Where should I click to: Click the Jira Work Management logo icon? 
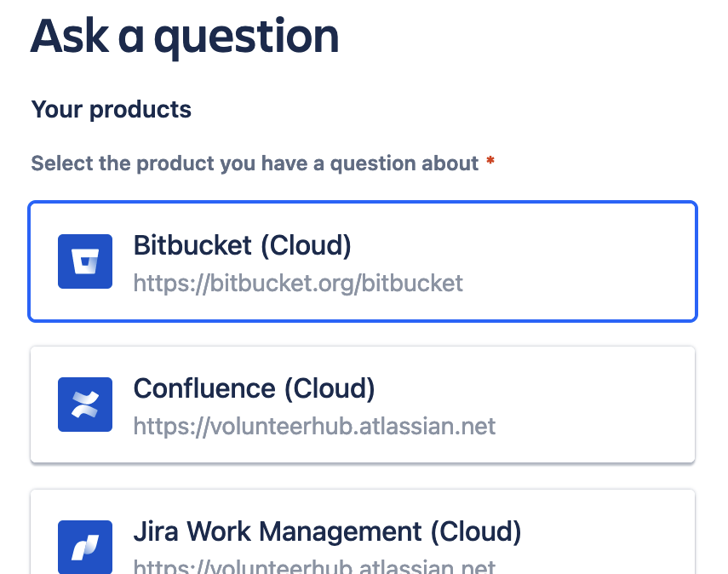85,547
